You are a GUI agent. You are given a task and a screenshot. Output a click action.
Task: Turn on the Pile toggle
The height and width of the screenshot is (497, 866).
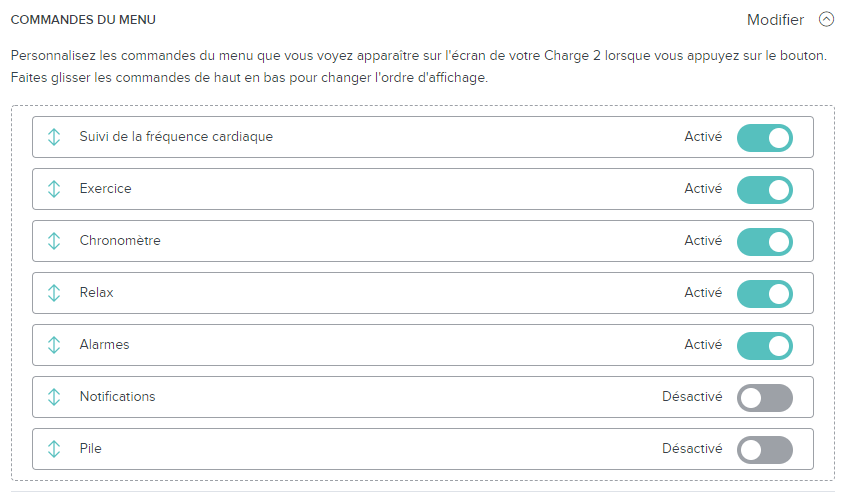pyautogui.click(x=764, y=449)
